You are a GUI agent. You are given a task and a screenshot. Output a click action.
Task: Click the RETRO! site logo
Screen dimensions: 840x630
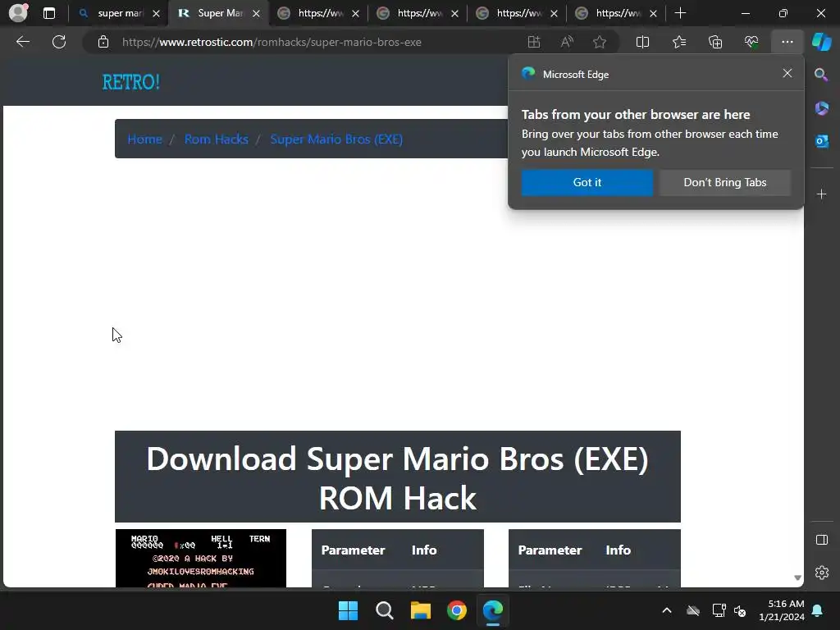[131, 82]
